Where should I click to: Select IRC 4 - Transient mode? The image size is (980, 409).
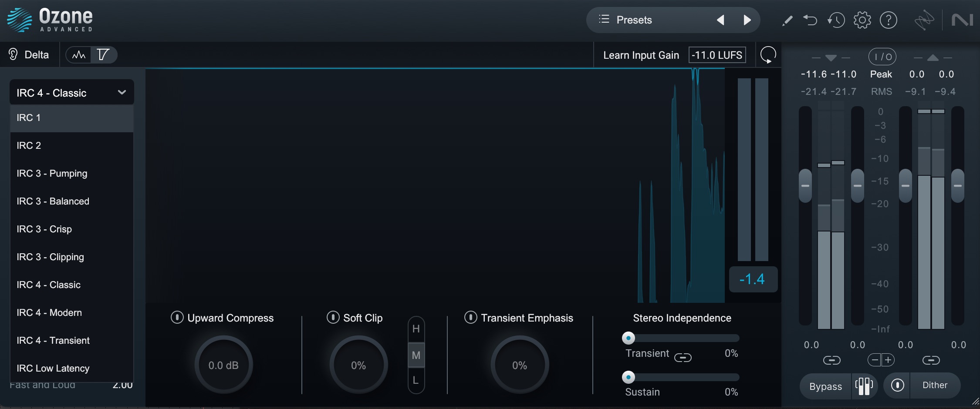point(72,341)
